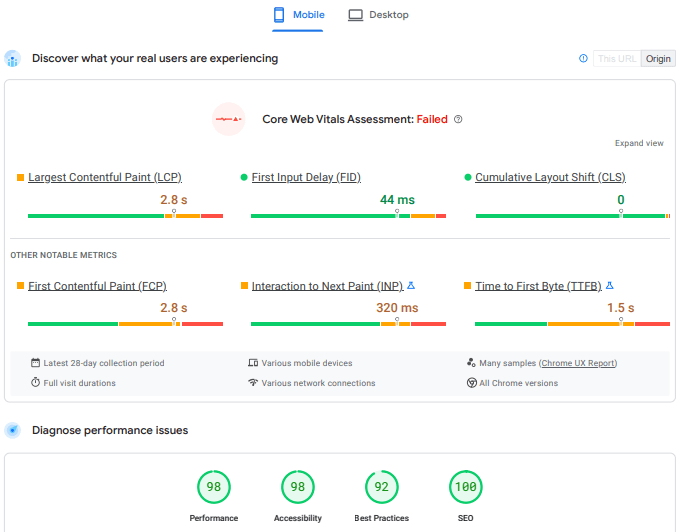Select the Origin toggle option
The image size is (685, 532).
(x=658, y=59)
